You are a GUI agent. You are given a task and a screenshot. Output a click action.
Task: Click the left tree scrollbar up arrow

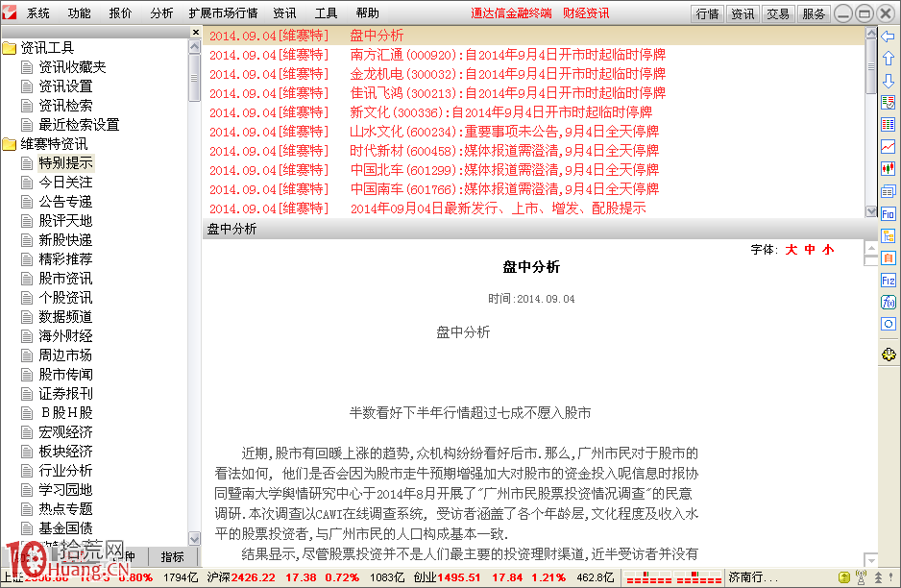coord(194,47)
